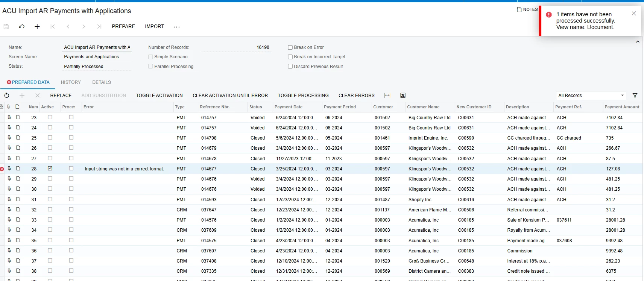This screenshot has width=644, height=281.
Task: Add a row in the grid toolbar
Action: coord(22,96)
